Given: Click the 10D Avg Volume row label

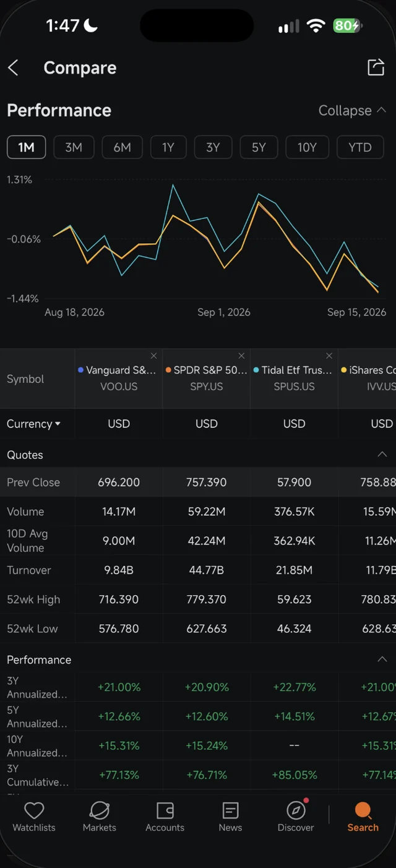Looking at the screenshot, I should click(x=27, y=541).
